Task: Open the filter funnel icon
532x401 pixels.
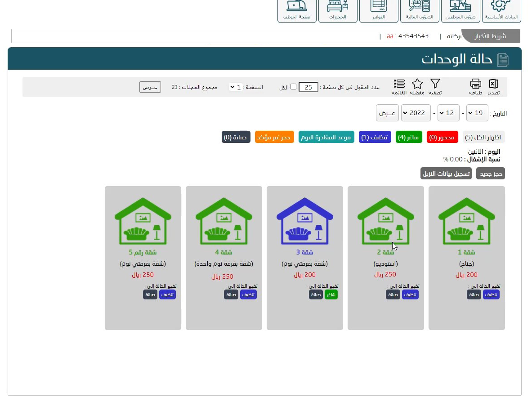Action: click(435, 84)
